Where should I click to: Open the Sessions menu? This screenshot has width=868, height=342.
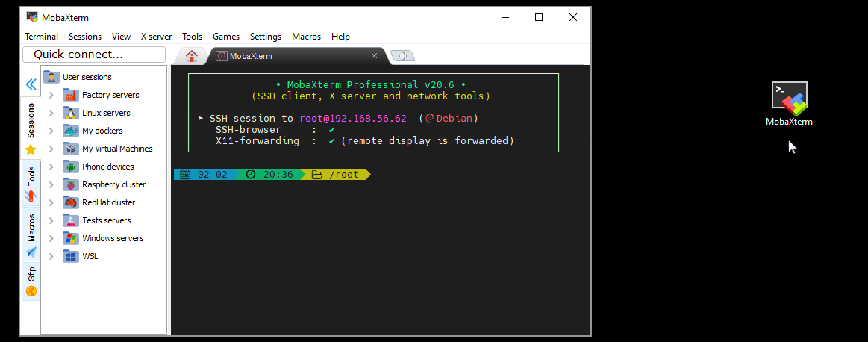click(x=85, y=37)
